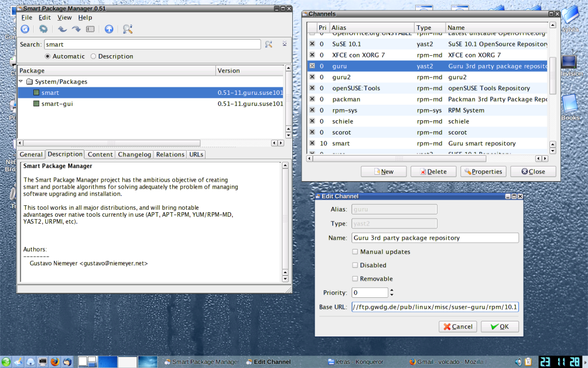This screenshot has height=368, width=588.
Task: Click the green status box of smart package
Action: pyautogui.click(x=36, y=93)
